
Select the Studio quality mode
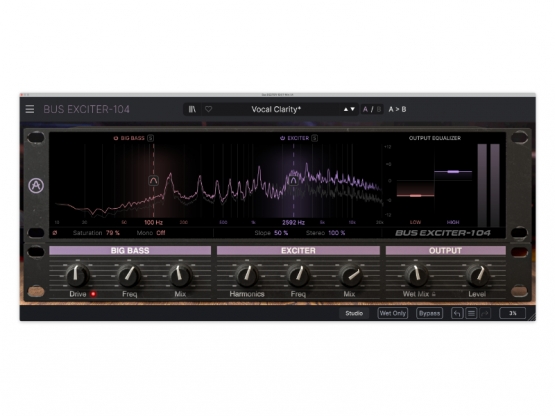coord(354,313)
